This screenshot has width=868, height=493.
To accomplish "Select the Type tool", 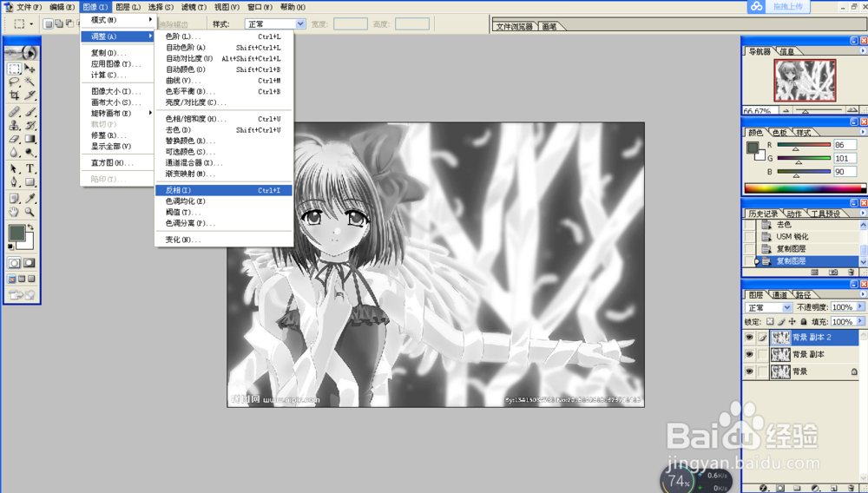I will (x=30, y=168).
